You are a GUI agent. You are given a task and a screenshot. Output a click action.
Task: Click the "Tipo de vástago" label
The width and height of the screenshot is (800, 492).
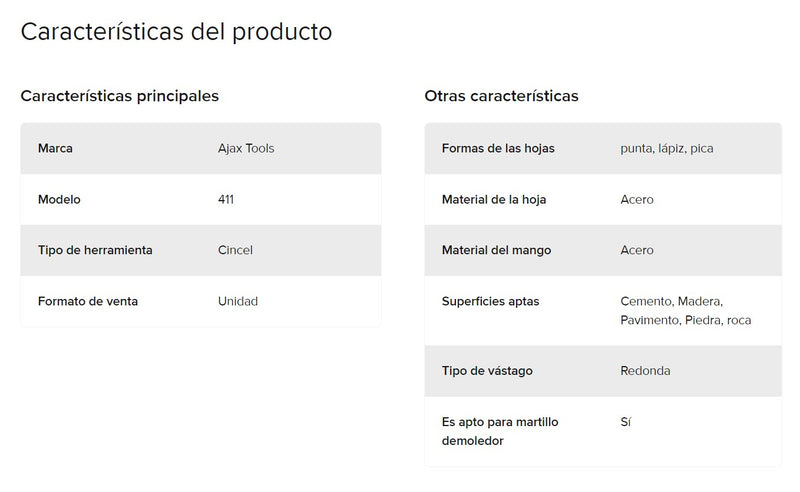point(487,371)
